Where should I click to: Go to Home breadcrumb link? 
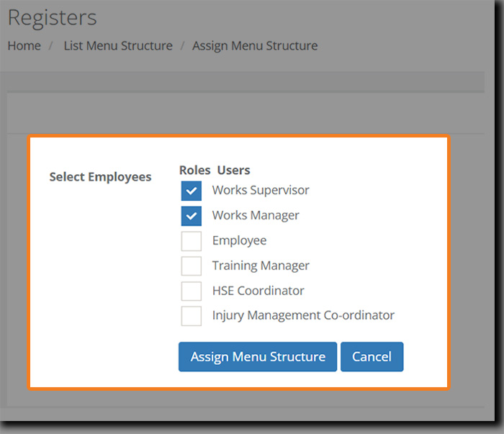point(24,45)
